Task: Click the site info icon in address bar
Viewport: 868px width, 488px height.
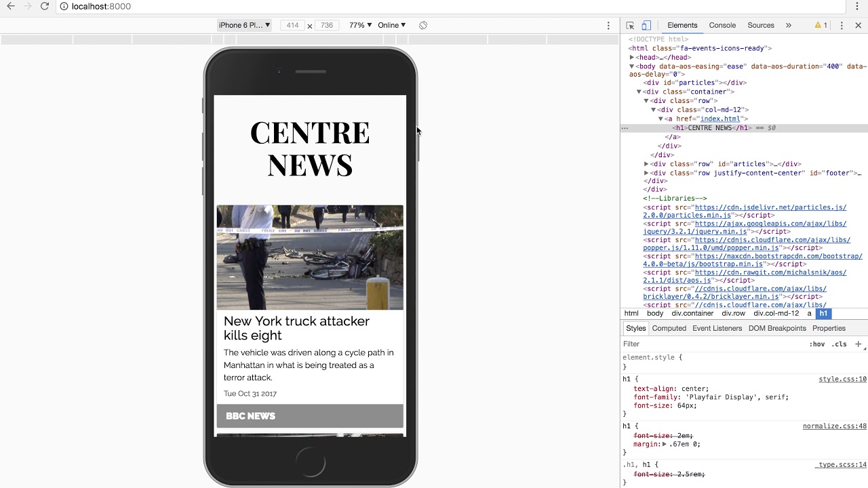Action: pos(64,6)
